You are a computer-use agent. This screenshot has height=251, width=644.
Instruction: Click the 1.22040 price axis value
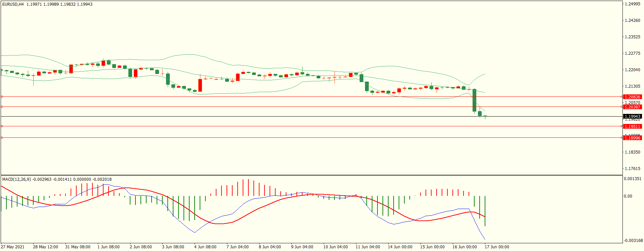(x=632, y=70)
